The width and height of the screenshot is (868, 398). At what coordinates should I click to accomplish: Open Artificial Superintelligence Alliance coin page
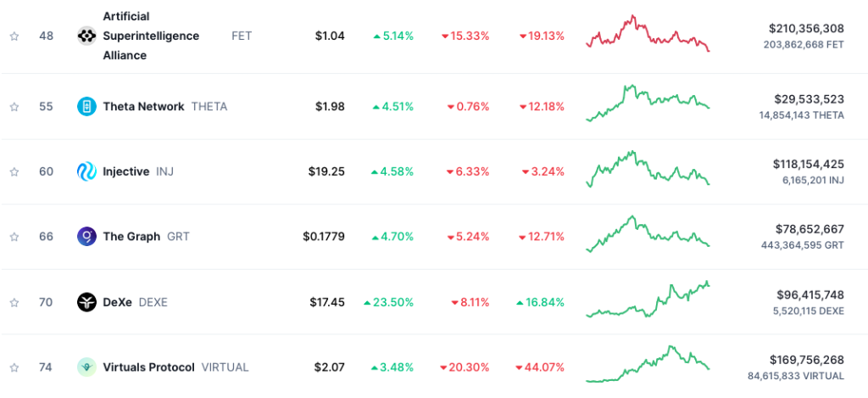151,36
